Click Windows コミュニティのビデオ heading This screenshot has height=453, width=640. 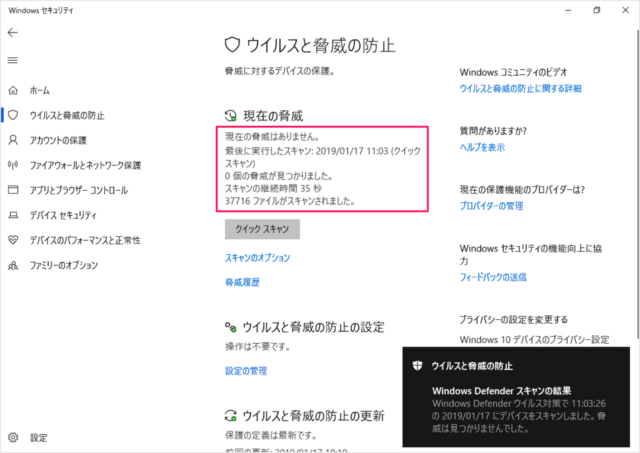[513, 72]
